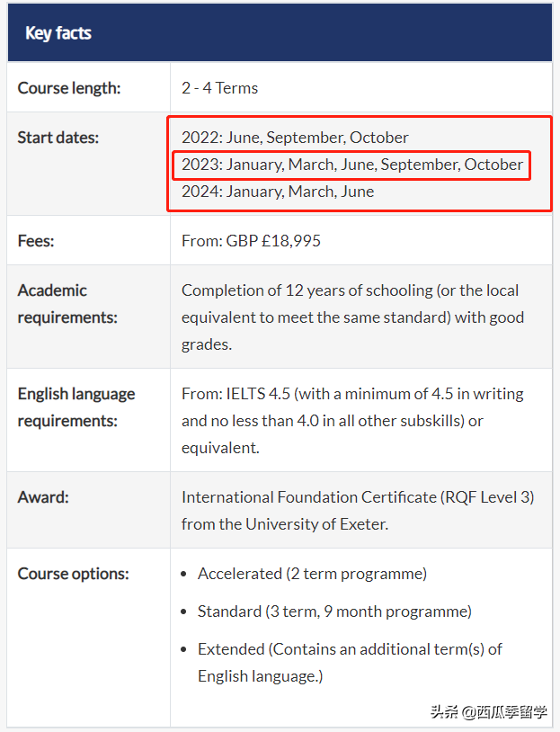Click the highlighted 2023 start dates line
The image size is (560, 732).
tap(351, 165)
